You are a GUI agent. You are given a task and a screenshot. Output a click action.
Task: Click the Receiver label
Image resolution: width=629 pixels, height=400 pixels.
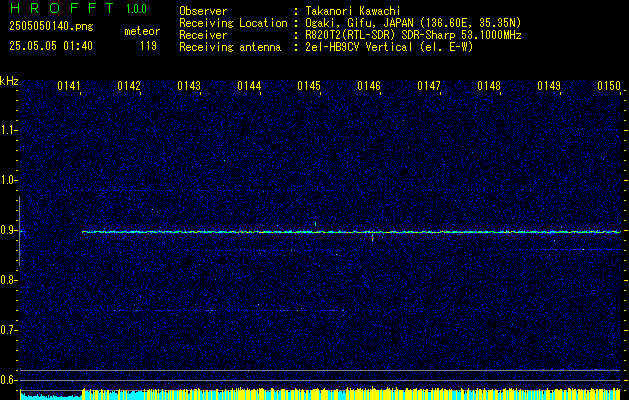tap(203, 35)
